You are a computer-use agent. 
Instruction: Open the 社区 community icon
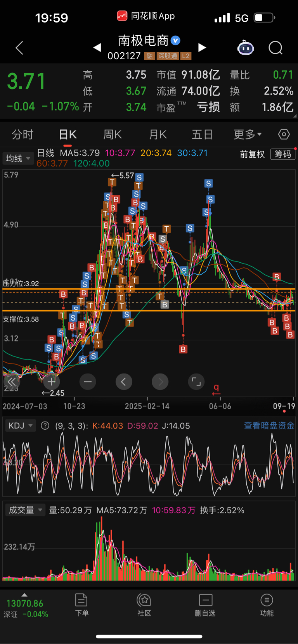(x=144, y=605)
